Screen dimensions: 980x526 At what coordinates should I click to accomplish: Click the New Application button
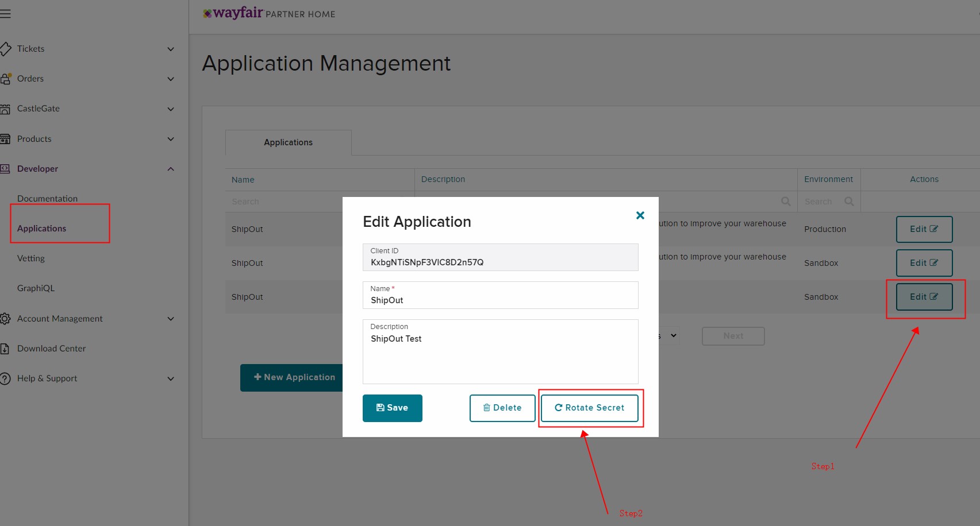click(291, 377)
